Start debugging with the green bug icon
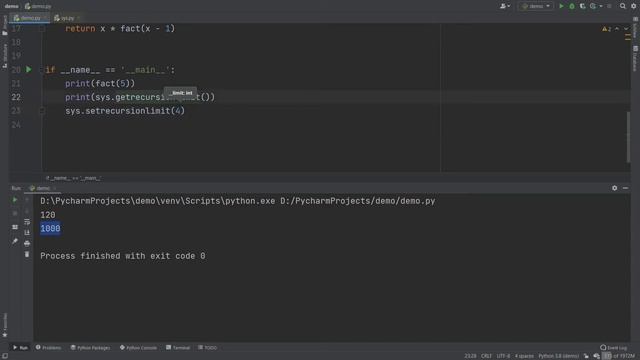 [572, 6]
